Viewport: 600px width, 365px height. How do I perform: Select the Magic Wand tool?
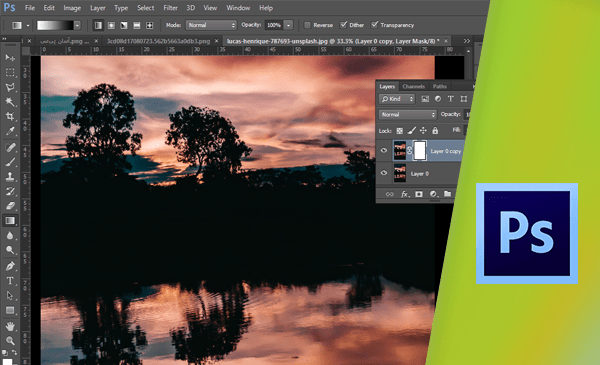coord(10,102)
